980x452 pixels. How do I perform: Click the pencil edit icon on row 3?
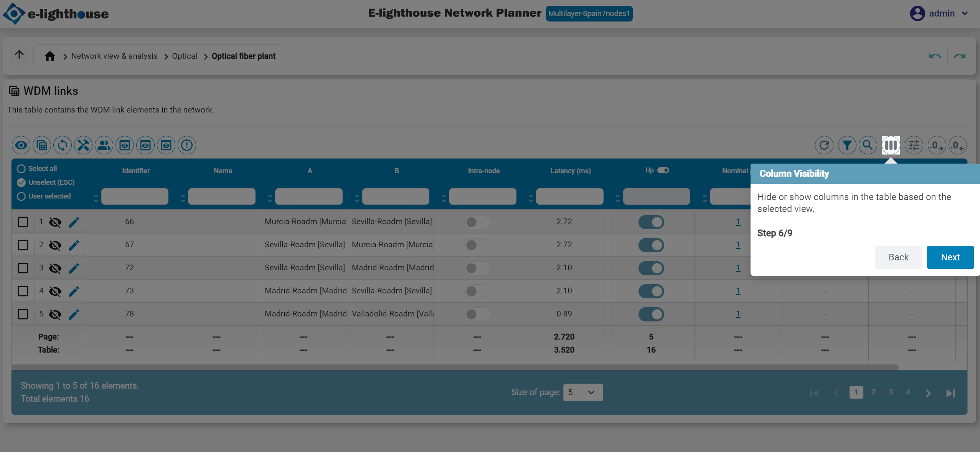tap(74, 268)
